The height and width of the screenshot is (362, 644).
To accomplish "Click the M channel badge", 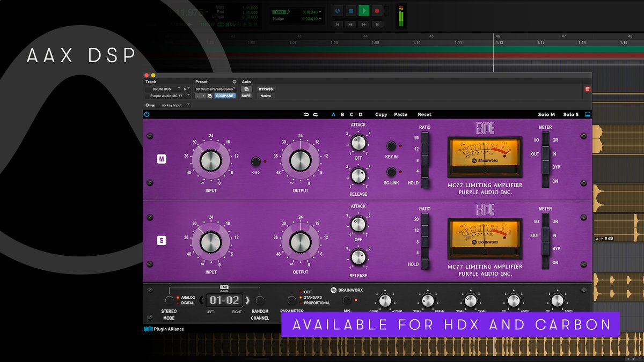I will [x=161, y=159].
